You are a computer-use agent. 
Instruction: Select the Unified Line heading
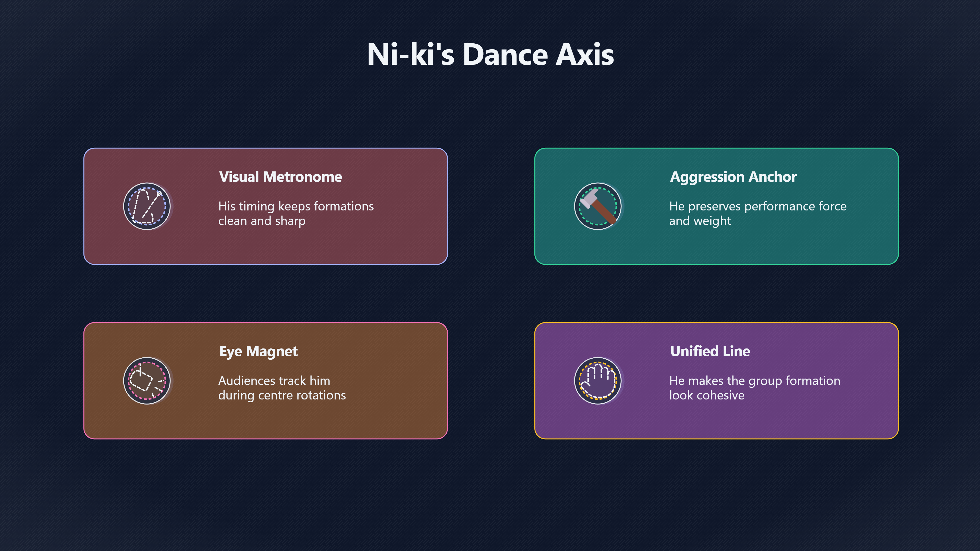click(x=710, y=351)
